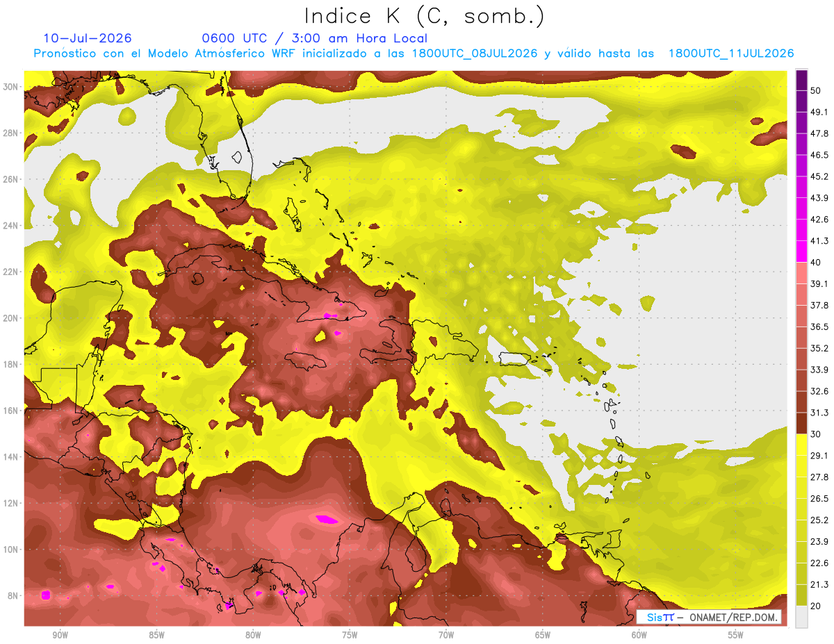The width and height of the screenshot is (834, 644).
Task: Click the color scale value 39.1
Action: click(820, 283)
